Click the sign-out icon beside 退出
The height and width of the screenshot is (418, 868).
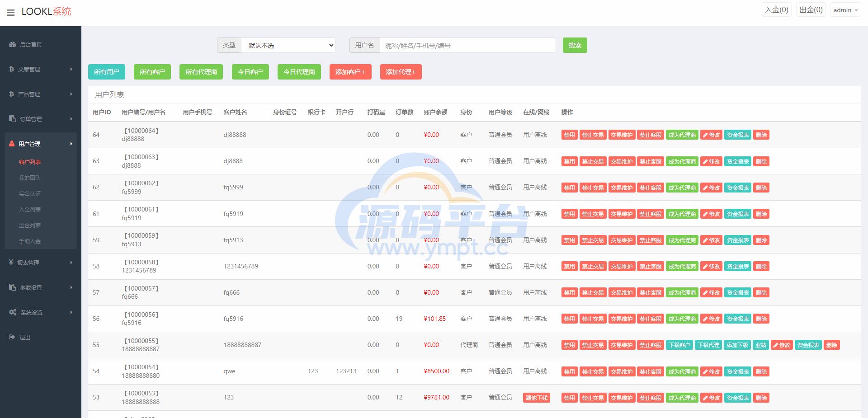12,337
